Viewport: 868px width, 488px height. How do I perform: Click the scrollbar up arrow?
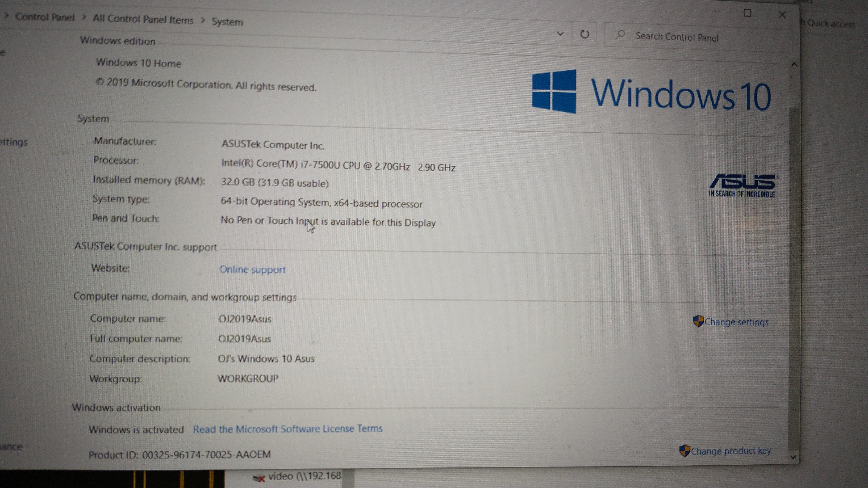pyautogui.click(x=794, y=64)
